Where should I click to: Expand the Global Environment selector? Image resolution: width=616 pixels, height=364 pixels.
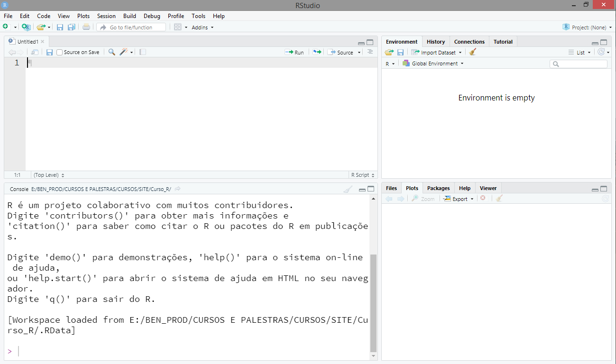coord(432,64)
